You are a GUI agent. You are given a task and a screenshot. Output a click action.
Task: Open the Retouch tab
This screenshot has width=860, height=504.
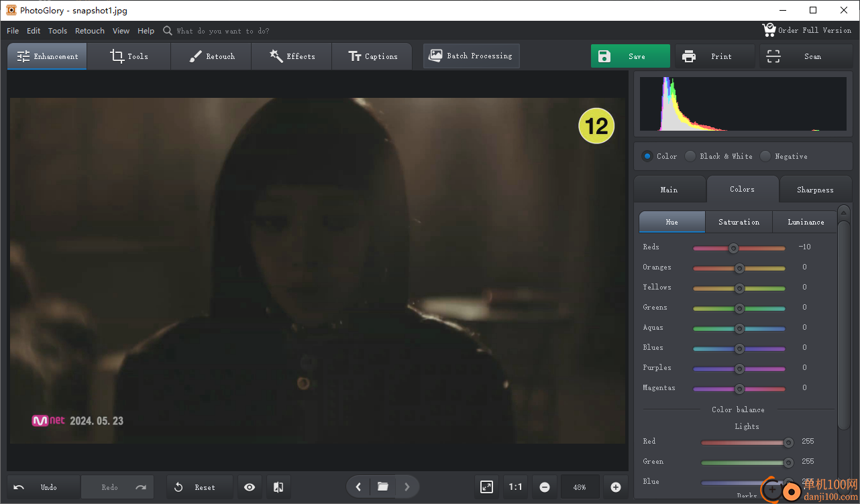[x=211, y=56]
